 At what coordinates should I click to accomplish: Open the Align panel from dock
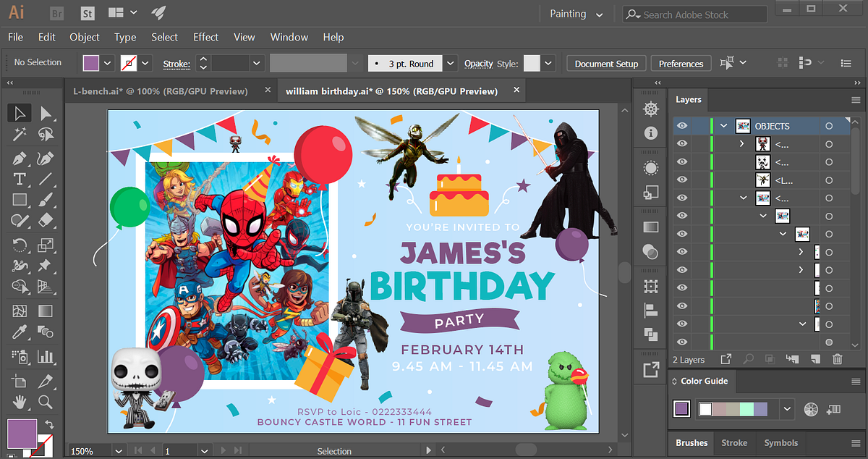click(x=651, y=310)
